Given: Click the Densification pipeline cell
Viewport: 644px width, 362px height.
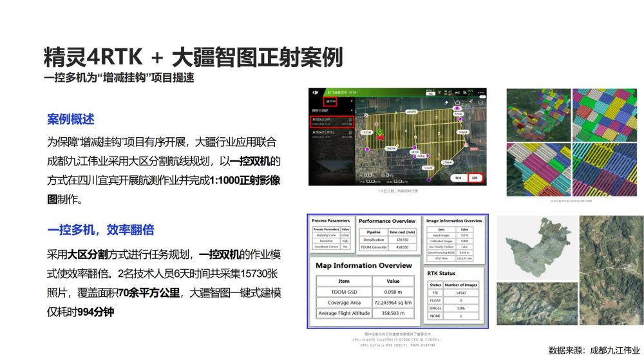Looking at the screenshot, I should 374,240.
